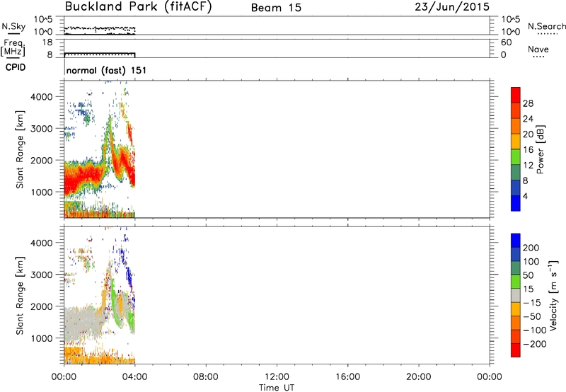Viewport: 566px width, 392px height.
Task: Click the gray low-velocity scatter region
Action: 81,323
